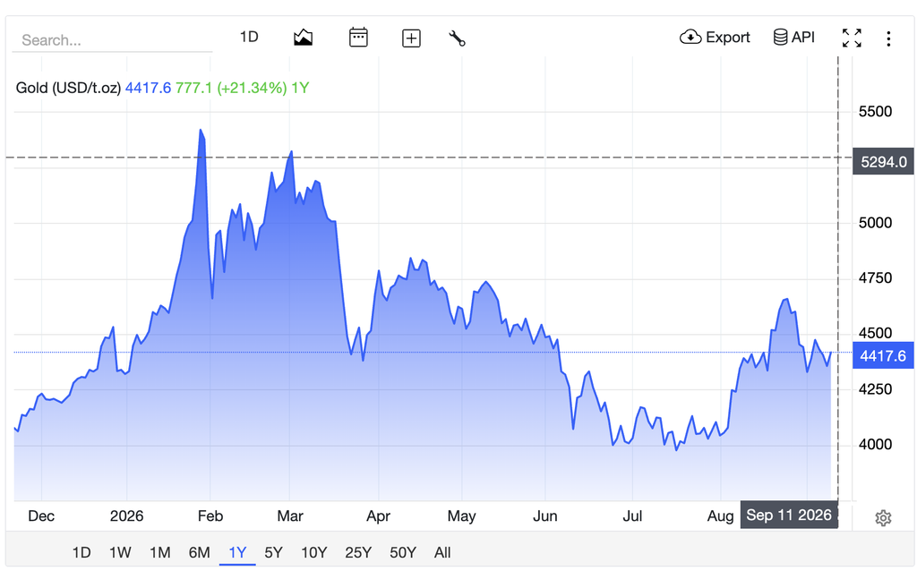Add a comparison with the plus icon
917x588 pixels.
(411, 38)
